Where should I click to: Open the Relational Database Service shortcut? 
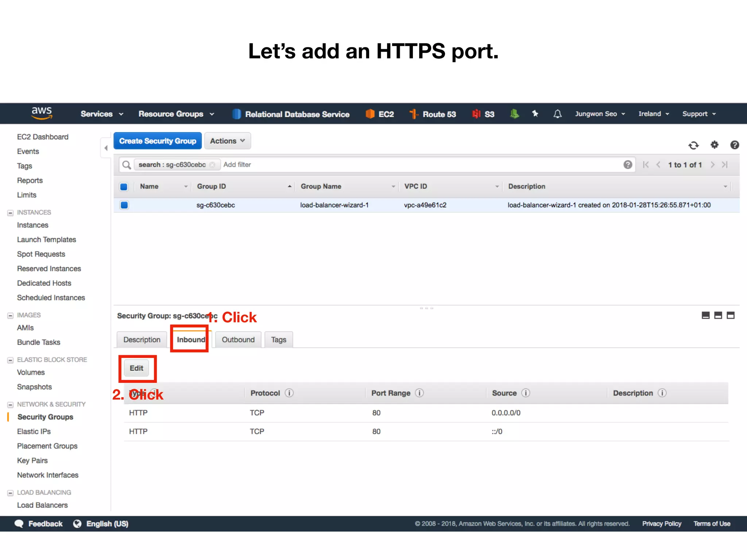click(x=291, y=114)
